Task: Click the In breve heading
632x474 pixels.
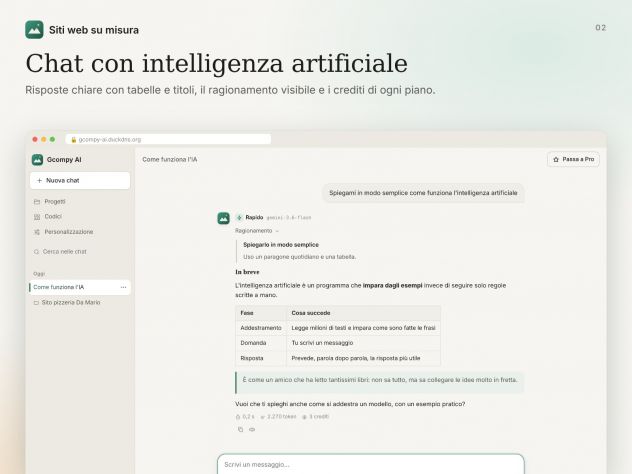Action: click(x=247, y=272)
